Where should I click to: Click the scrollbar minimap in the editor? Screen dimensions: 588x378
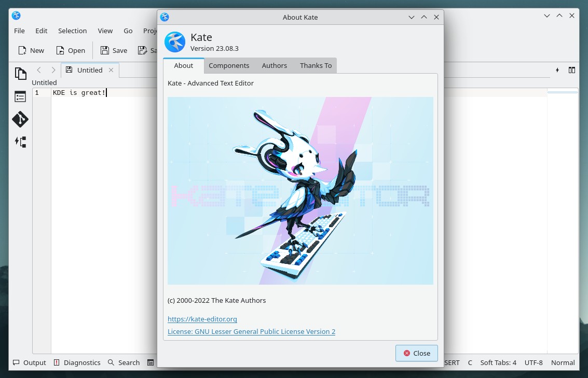tap(562, 221)
